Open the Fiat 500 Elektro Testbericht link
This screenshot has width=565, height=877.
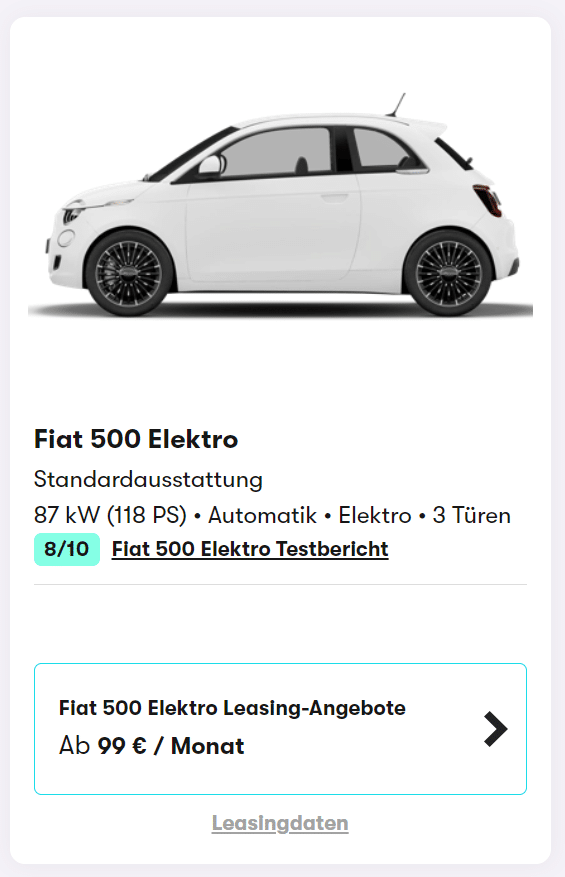[250, 549]
